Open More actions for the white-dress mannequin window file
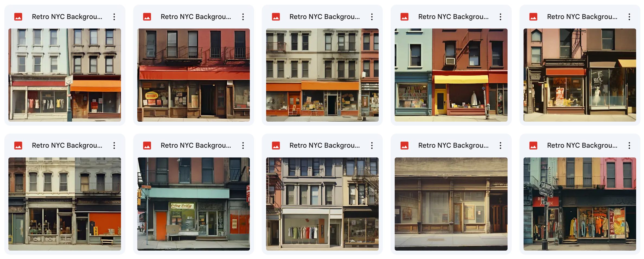The height and width of the screenshot is (259, 644). [x=629, y=17]
